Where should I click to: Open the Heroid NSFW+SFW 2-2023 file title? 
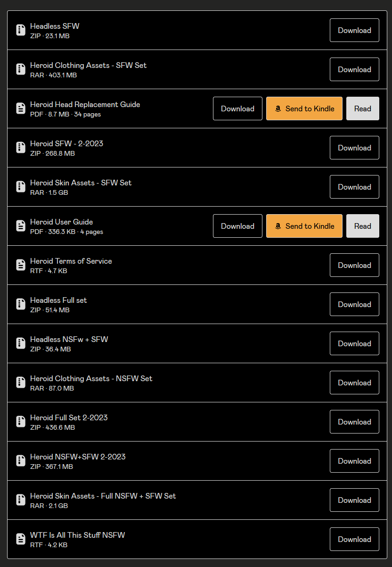[78, 457]
